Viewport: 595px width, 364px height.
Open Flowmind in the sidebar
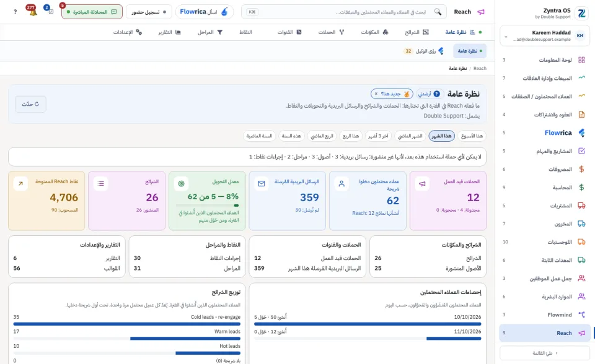544,314
